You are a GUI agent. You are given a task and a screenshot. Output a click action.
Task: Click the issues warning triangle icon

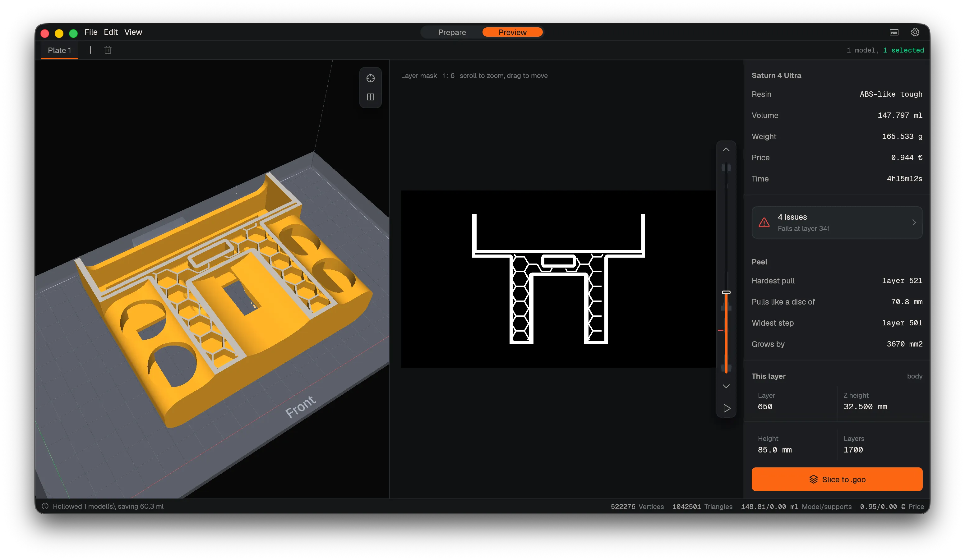(x=764, y=223)
